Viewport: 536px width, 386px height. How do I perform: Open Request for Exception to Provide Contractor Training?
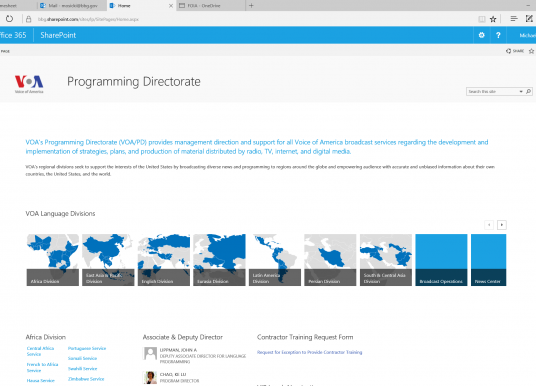tap(309, 352)
